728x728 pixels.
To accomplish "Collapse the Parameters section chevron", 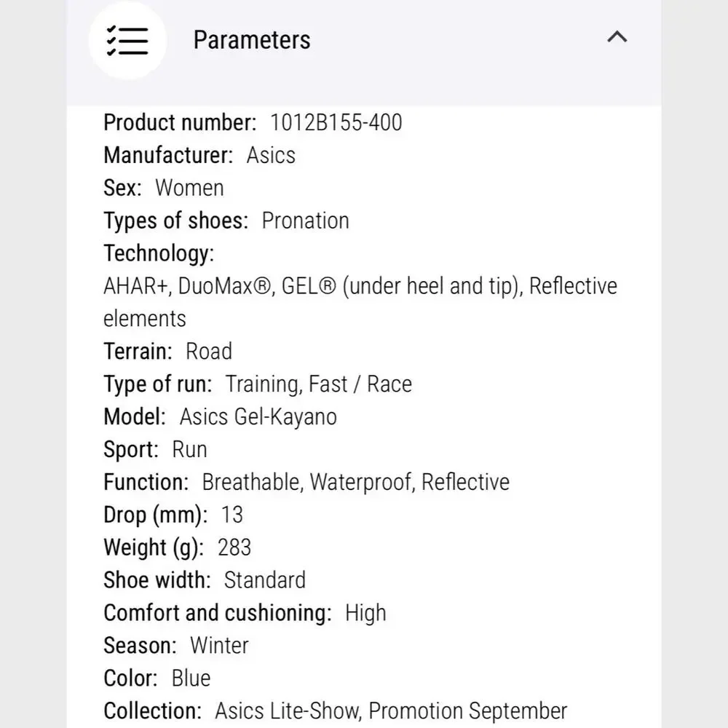I will [x=617, y=36].
